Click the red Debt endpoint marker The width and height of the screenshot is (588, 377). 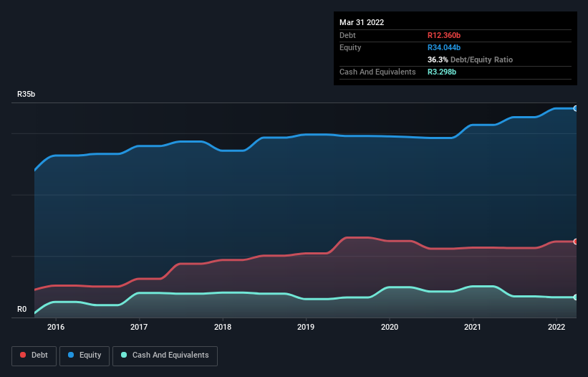click(576, 242)
